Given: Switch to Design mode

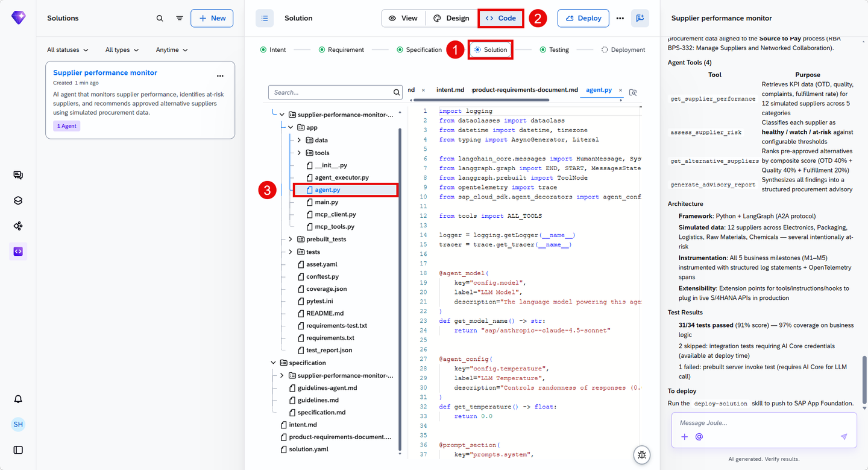Looking at the screenshot, I should point(451,18).
